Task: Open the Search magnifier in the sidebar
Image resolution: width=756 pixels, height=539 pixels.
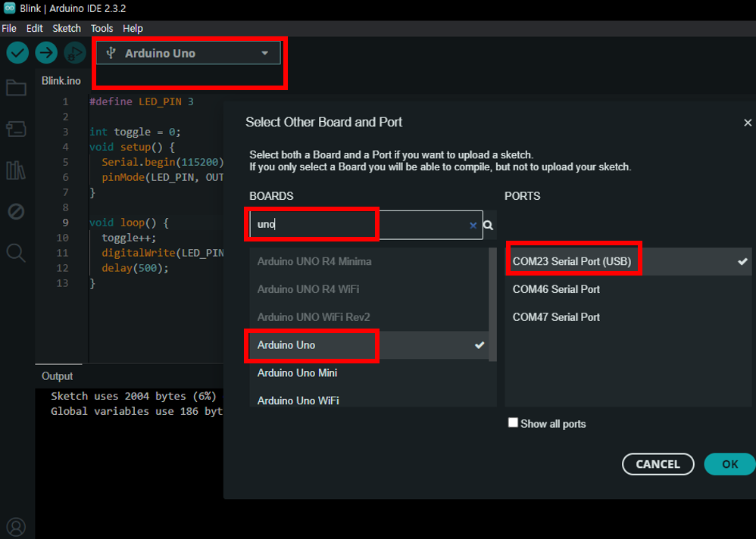Action: click(16, 252)
